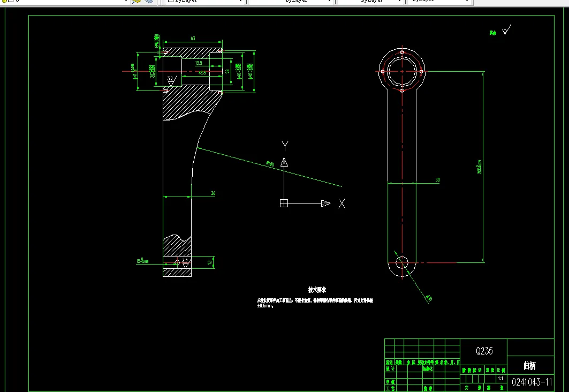The width and height of the screenshot is (569, 392).
Task: Select the 重量 title block label
Action: point(490,370)
